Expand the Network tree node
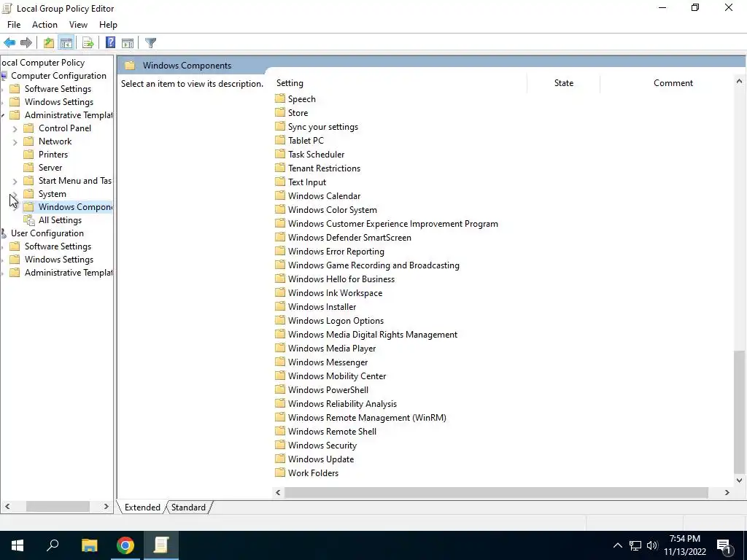The height and width of the screenshot is (560, 747). coord(15,142)
